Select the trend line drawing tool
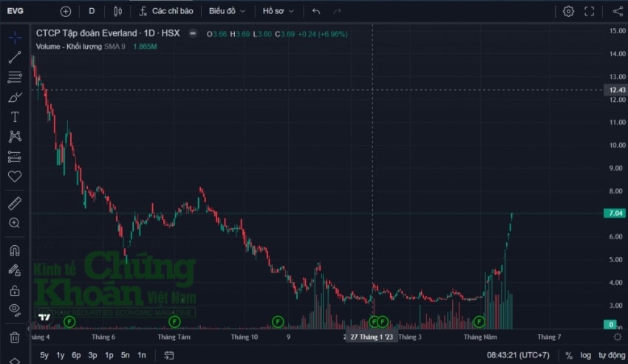The image size is (628, 364). pos(15,58)
